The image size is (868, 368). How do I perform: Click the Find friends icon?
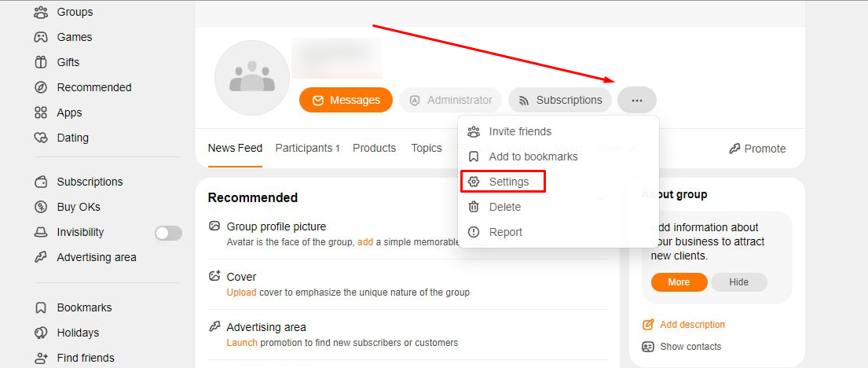[40, 358]
